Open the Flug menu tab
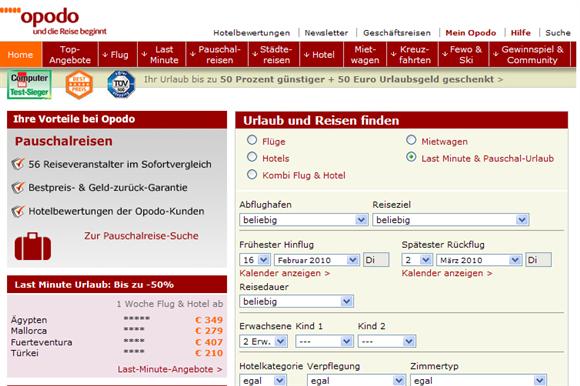The image size is (580, 386). pyautogui.click(x=117, y=54)
